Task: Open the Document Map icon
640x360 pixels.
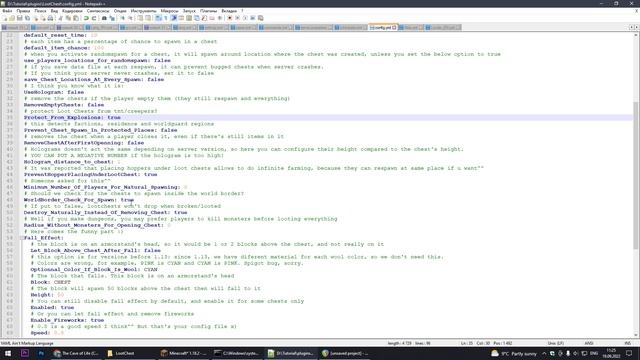Action: [189, 18]
